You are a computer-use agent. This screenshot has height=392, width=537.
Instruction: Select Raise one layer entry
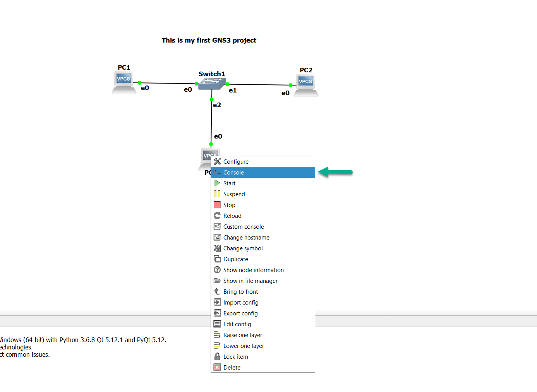click(263, 335)
